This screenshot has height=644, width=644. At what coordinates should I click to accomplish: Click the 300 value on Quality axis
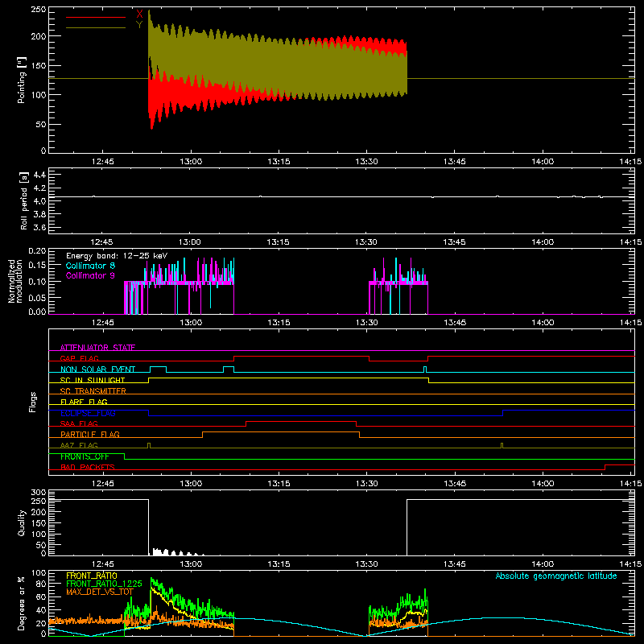[39, 493]
